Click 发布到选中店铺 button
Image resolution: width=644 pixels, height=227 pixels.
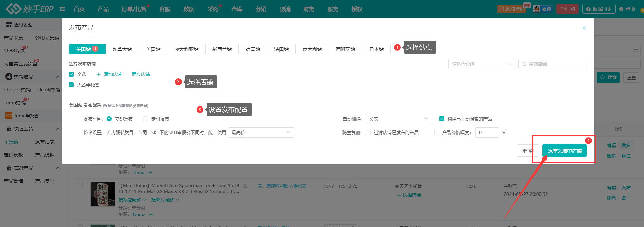pyautogui.click(x=564, y=151)
